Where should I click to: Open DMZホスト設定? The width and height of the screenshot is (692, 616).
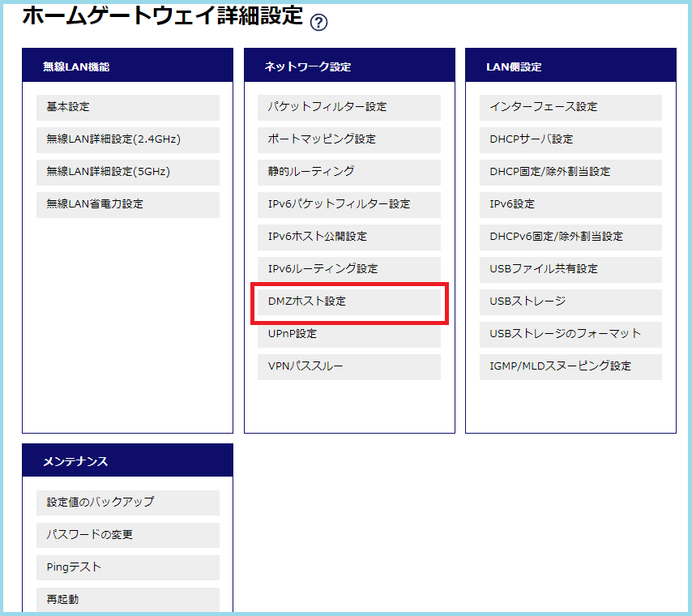click(349, 302)
